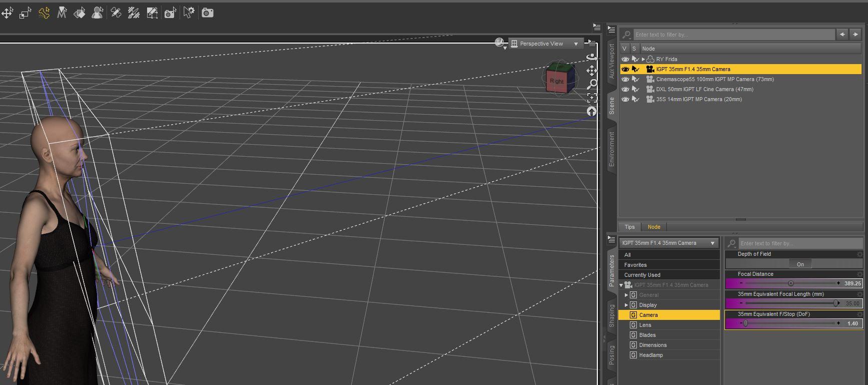Image resolution: width=868 pixels, height=385 pixels.
Task: Select the ActivePose bone tool
Action: click(x=44, y=13)
